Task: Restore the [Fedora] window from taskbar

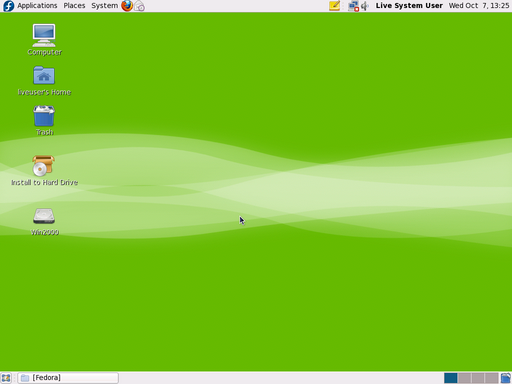Action: pyautogui.click(x=68, y=378)
